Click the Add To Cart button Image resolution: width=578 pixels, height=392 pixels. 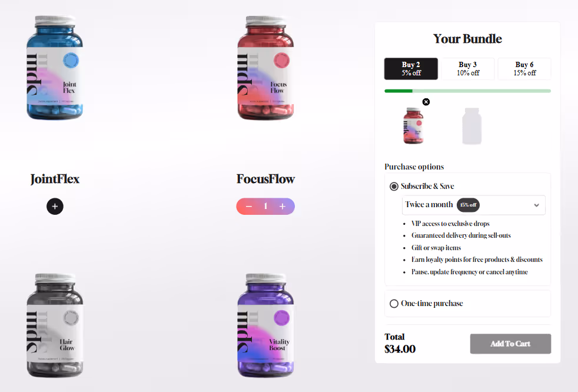510,344
